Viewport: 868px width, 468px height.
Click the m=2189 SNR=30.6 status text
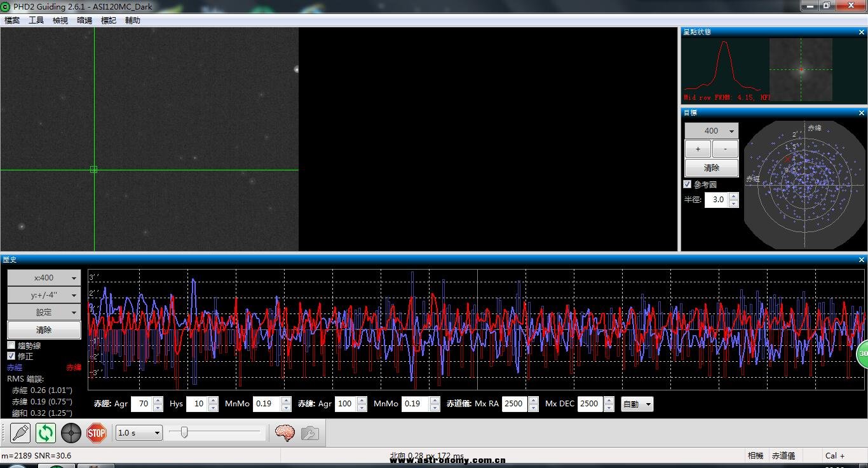36,455
